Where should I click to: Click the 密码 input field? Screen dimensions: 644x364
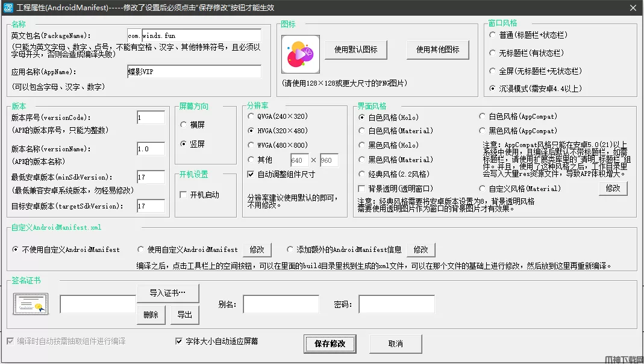pyautogui.click(x=397, y=304)
